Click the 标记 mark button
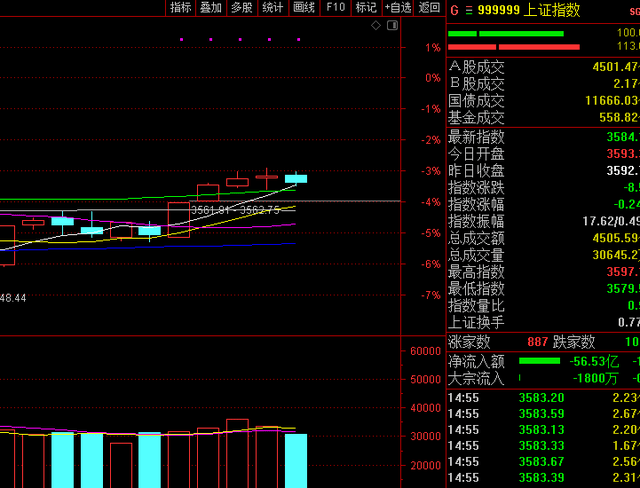Viewport: 640px width, 488px height. 366,7
